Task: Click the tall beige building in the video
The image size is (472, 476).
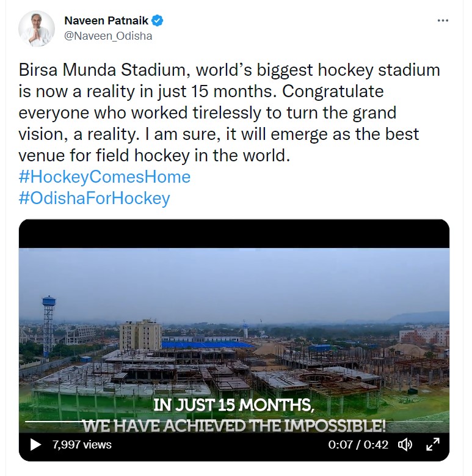Action: pyautogui.click(x=140, y=335)
